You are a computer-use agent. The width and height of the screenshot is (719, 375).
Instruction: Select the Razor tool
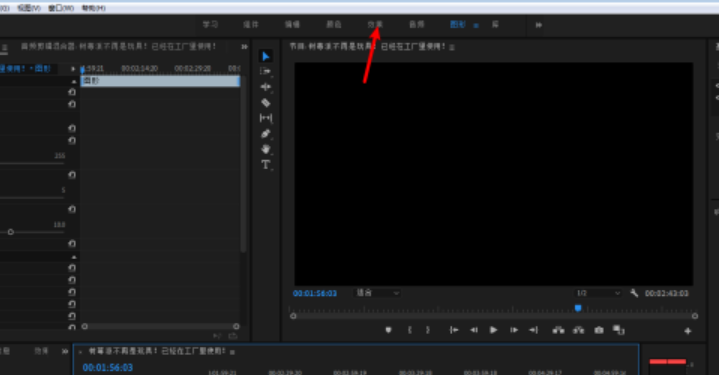pyautogui.click(x=265, y=103)
